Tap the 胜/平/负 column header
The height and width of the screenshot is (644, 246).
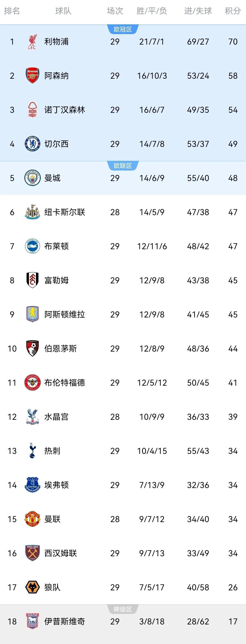click(x=151, y=11)
